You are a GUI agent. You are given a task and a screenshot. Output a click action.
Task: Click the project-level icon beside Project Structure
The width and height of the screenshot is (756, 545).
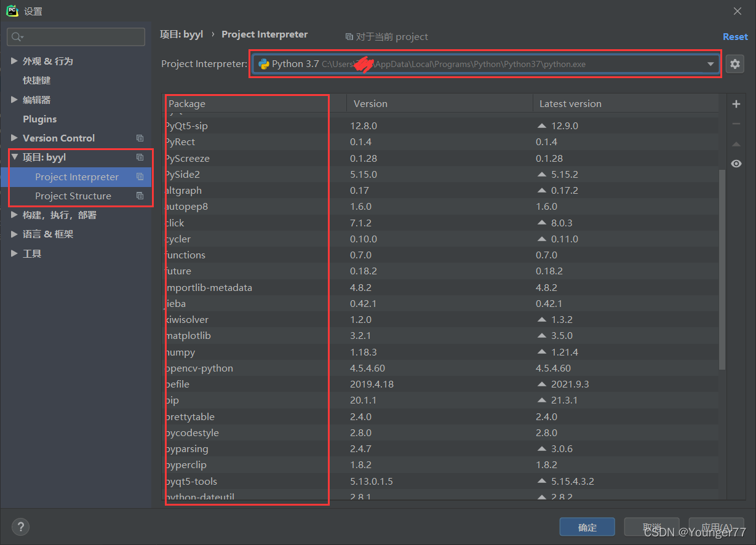(x=140, y=196)
